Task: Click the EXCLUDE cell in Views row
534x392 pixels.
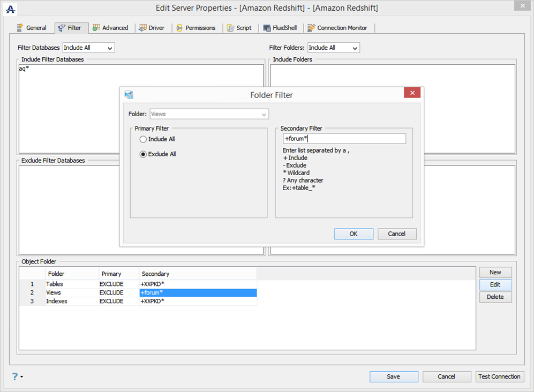Action: tap(119, 292)
